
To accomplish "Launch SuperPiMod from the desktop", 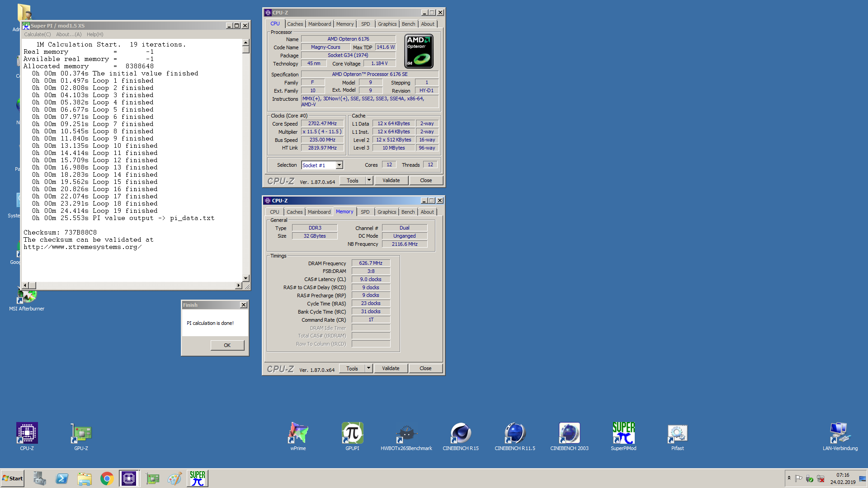I will click(623, 436).
